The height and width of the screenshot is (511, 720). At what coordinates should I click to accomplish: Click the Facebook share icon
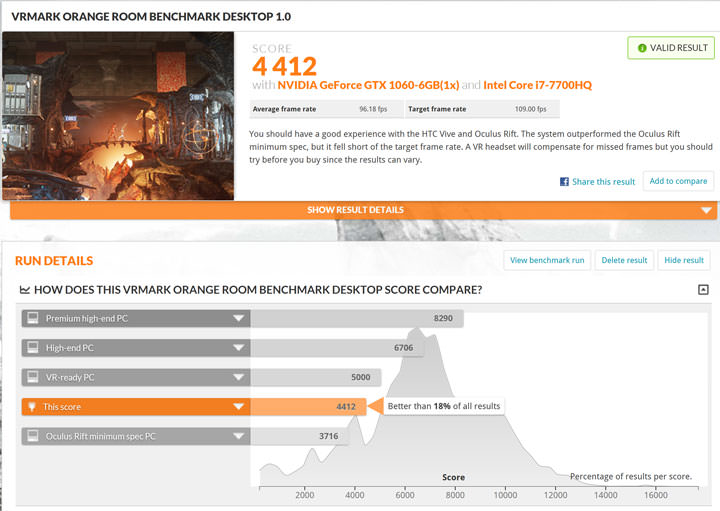tap(564, 182)
